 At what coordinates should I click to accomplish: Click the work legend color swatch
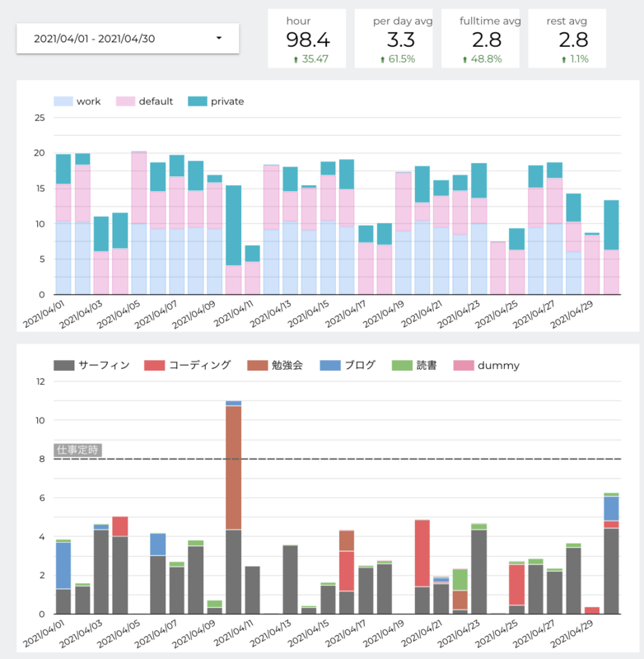tap(63, 101)
